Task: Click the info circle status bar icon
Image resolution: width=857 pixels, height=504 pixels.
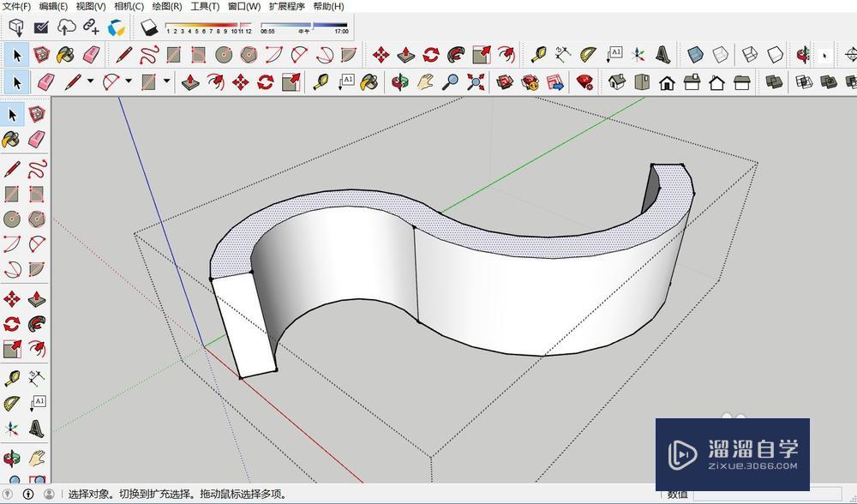Action: [28, 495]
